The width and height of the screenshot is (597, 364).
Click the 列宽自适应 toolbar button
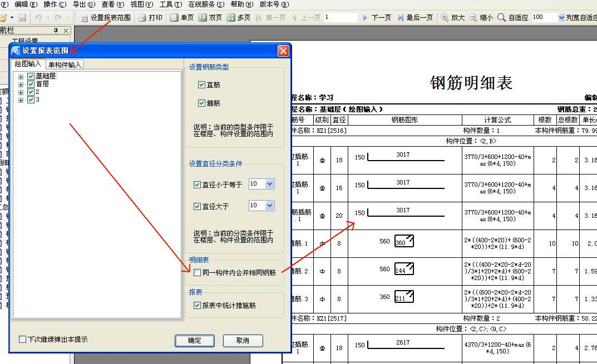coord(581,17)
